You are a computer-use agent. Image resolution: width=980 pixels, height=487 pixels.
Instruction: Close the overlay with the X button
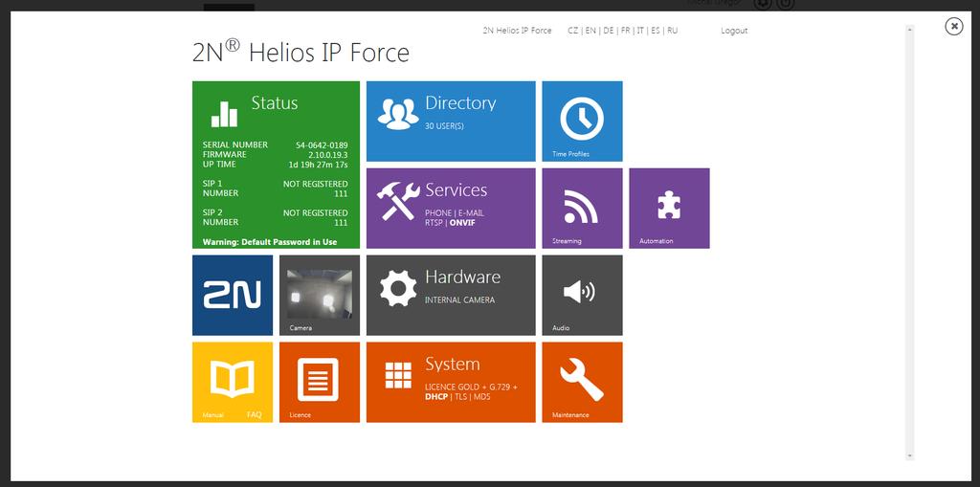[x=954, y=26]
